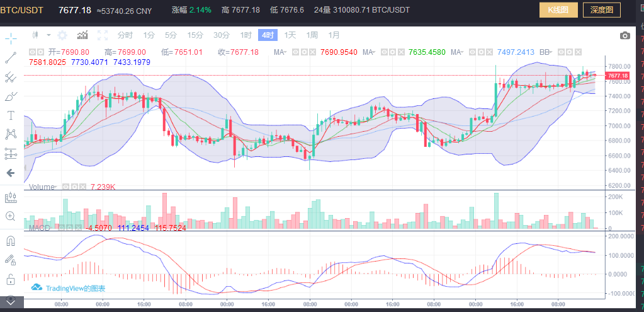Click the zoom in tool

pos(11,216)
